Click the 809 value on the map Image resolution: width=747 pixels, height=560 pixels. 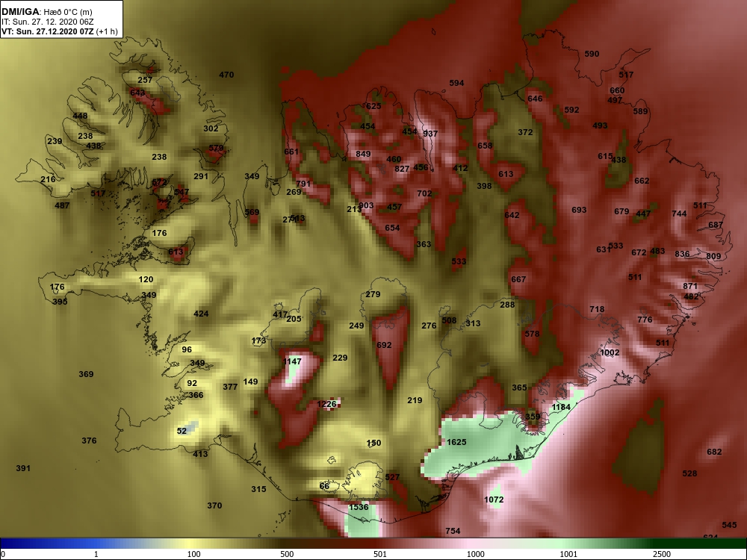[x=713, y=256]
